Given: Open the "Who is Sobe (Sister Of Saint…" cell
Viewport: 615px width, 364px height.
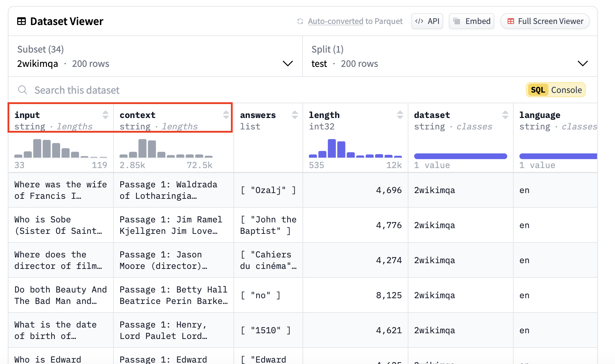Looking at the screenshot, I should (61, 225).
